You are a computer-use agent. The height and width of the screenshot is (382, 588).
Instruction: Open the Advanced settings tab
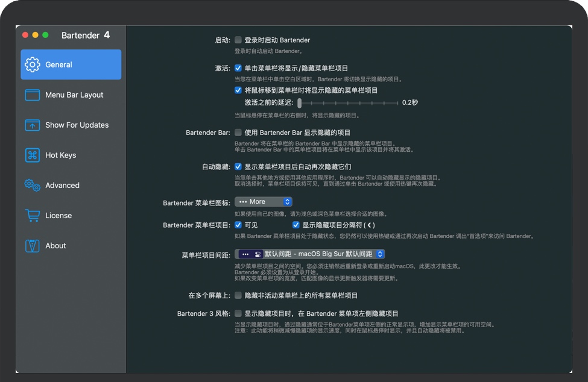point(62,185)
